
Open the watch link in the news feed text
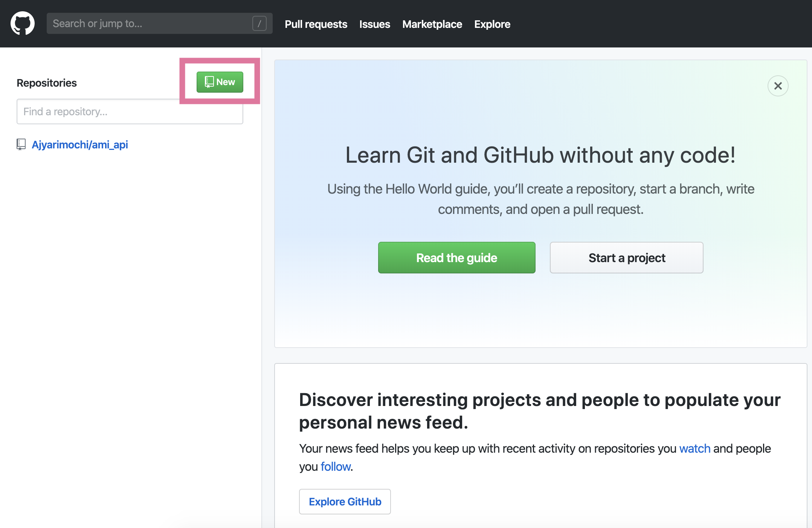[x=694, y=448]
